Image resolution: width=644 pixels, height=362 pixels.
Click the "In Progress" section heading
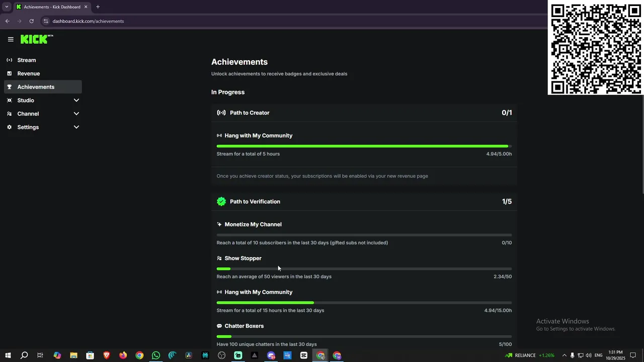point(228,92)
